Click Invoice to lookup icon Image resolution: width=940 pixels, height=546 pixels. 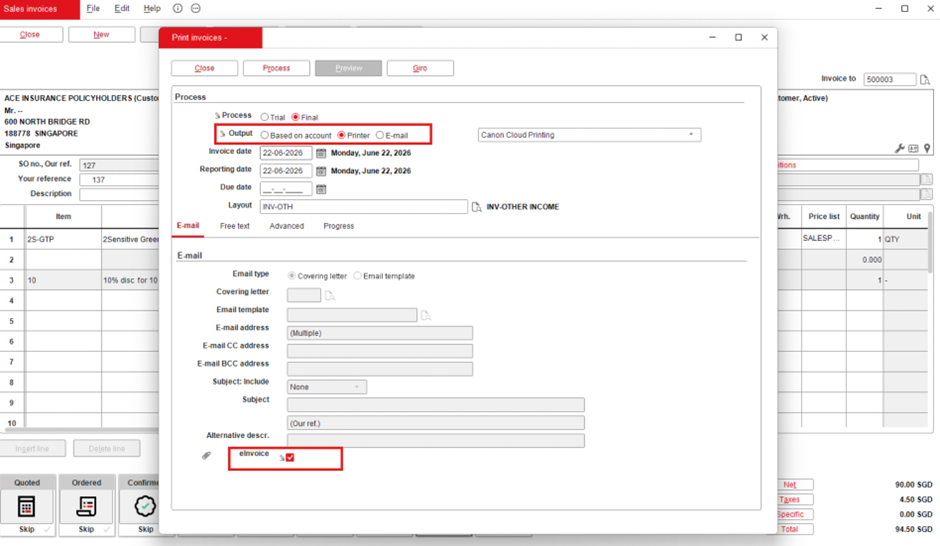[x=925, y=80]
